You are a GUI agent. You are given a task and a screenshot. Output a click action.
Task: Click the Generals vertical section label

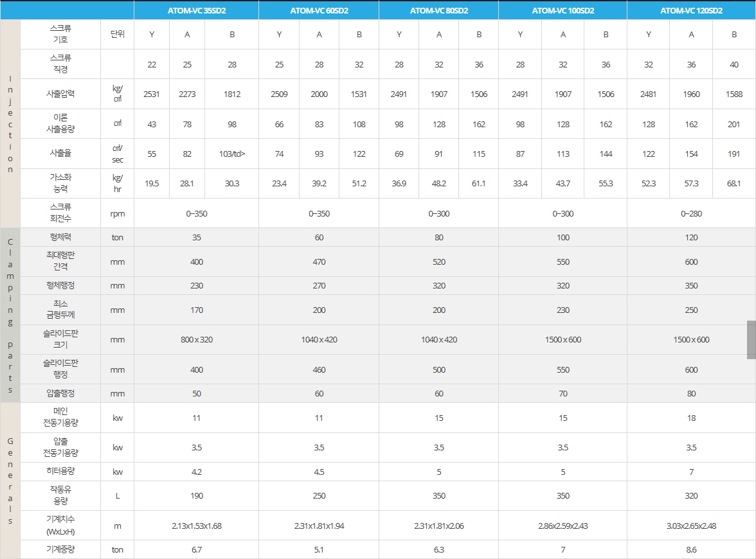[10, 481]
